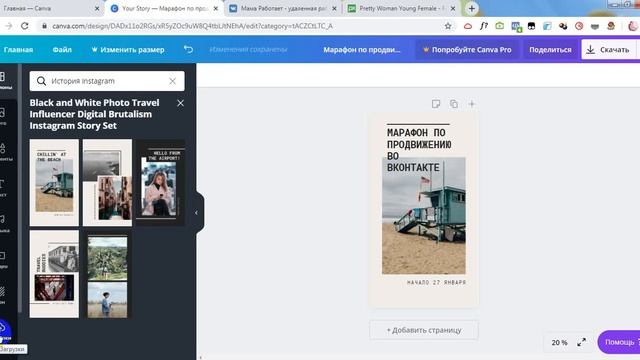Open the Music sidebar tab
Viewport: 640px width, 360px height.
(4, 224)
